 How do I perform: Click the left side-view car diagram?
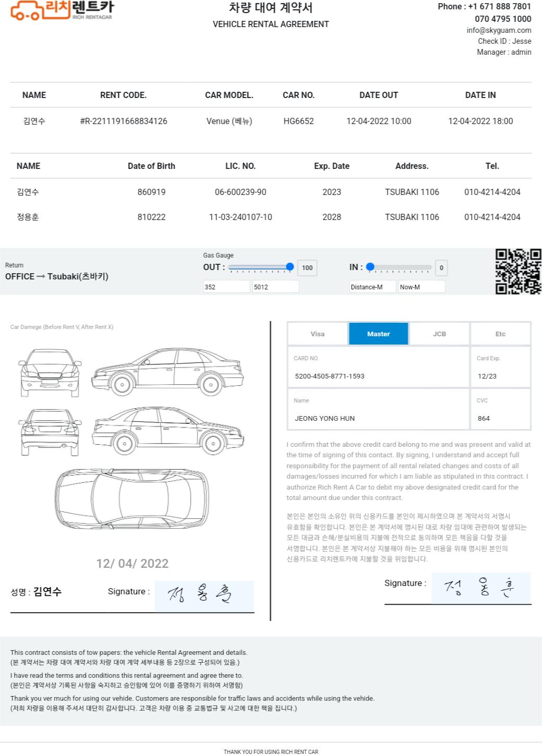[168, 372]
